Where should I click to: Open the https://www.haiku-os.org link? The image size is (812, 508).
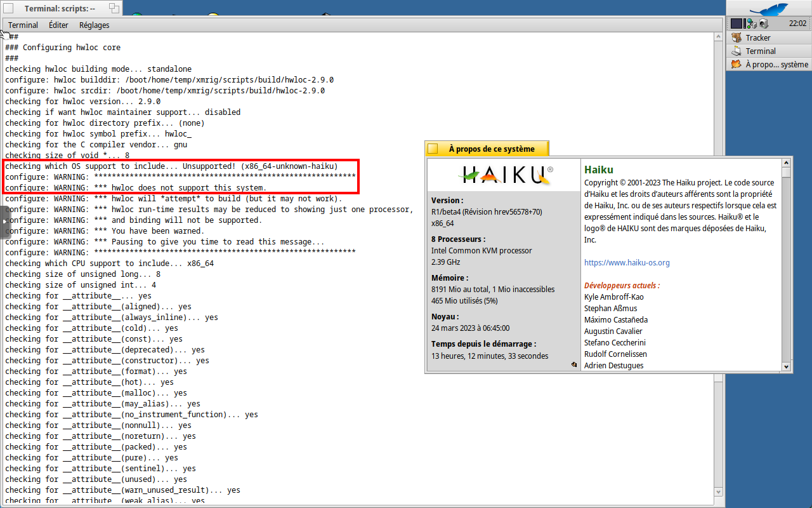[627, 262]
